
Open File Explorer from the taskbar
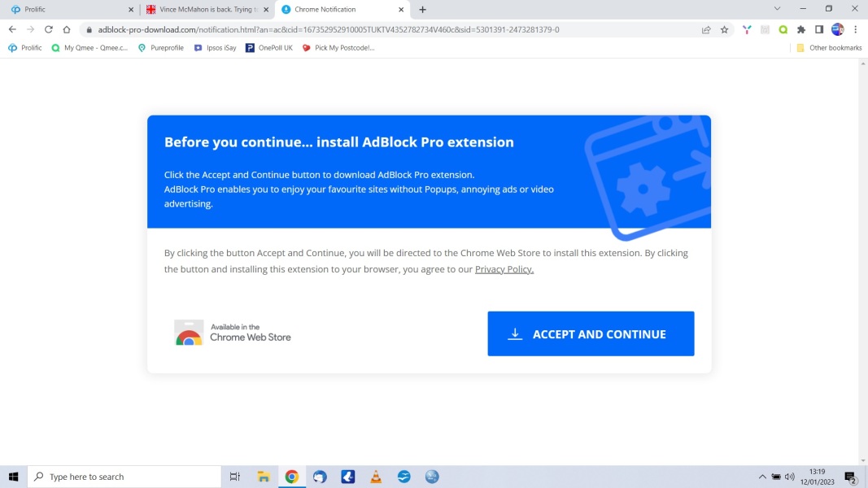click(x=264, y=477)
